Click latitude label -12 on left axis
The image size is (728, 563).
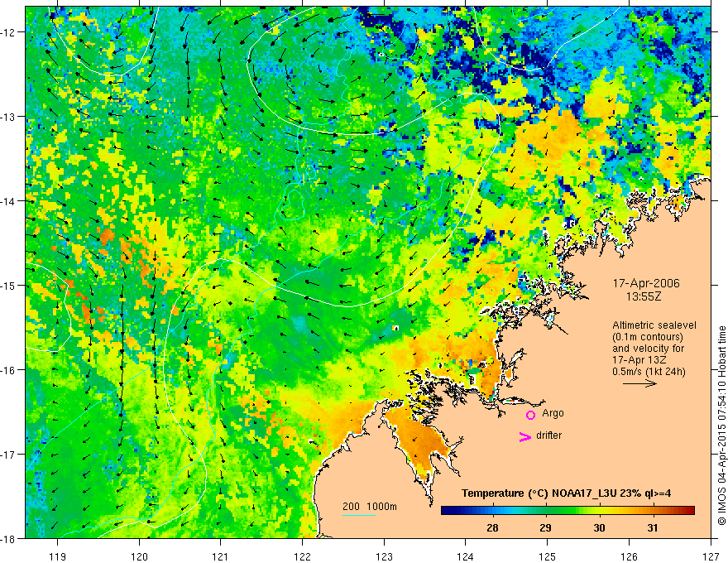pos(8,32)
